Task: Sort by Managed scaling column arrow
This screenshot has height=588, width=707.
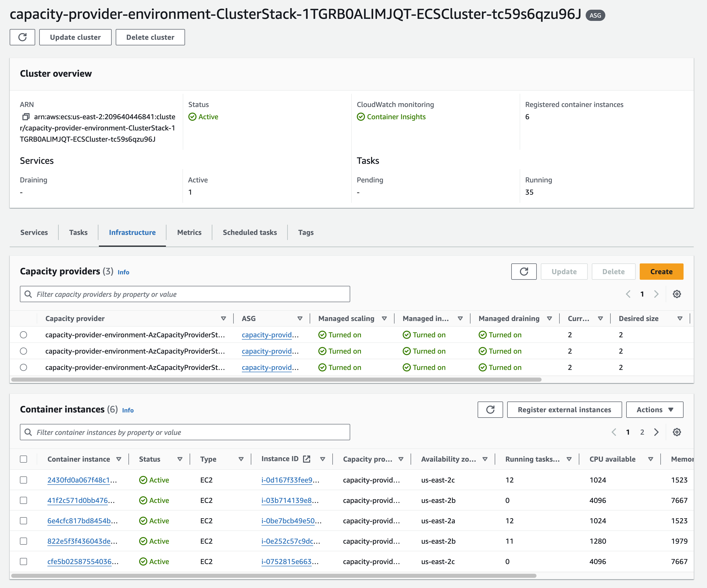Action: pyautogui.click(x=384, y=318)
